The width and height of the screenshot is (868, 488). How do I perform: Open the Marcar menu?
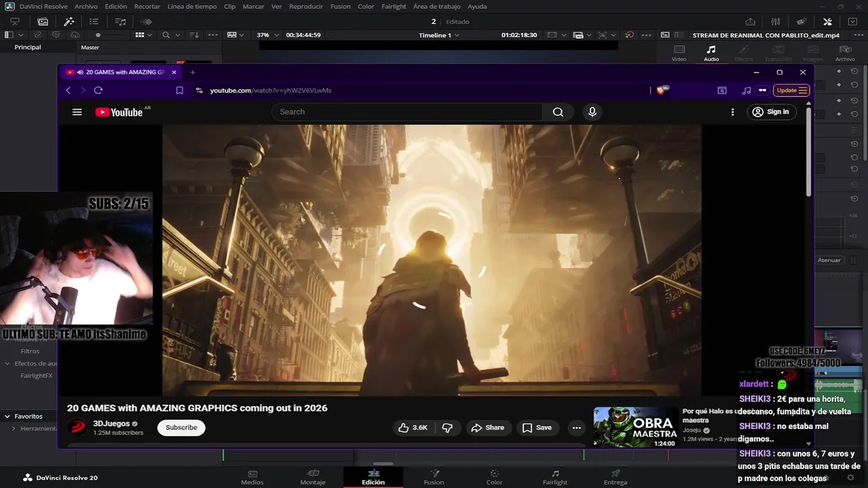[x=253, y=6]
